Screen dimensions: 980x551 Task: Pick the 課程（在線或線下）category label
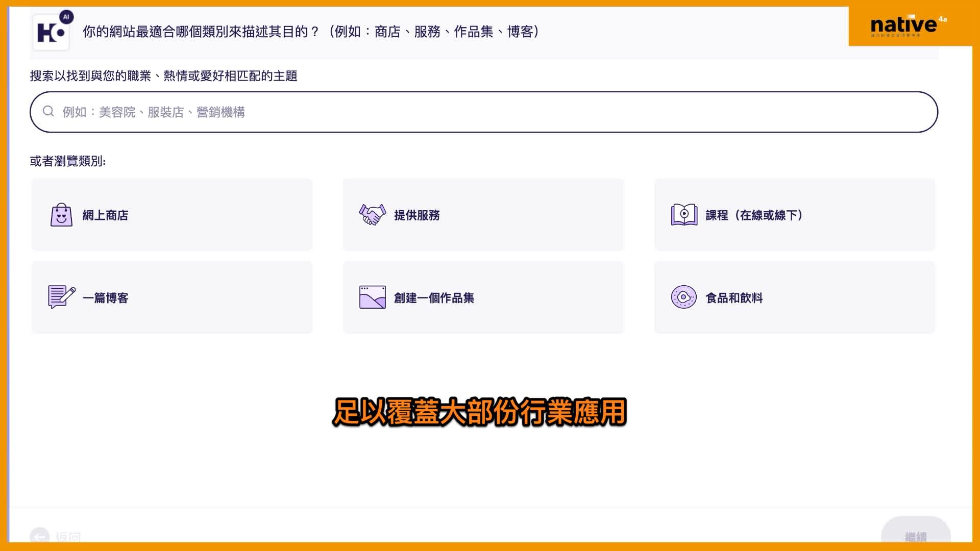753,215
